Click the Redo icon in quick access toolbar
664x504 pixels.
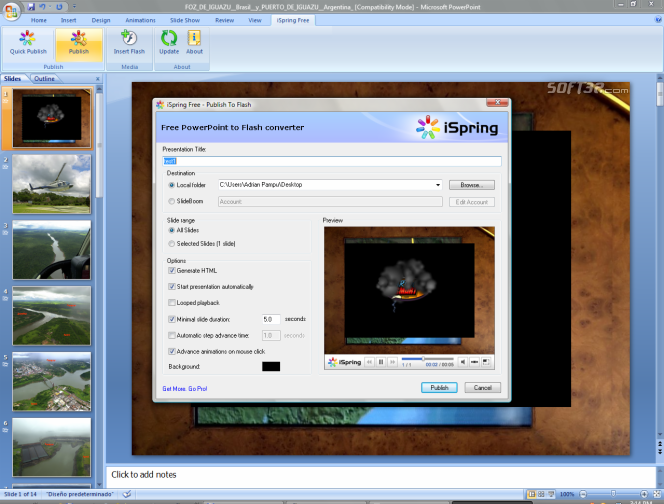pyautogui.click(x=59, y=7)
